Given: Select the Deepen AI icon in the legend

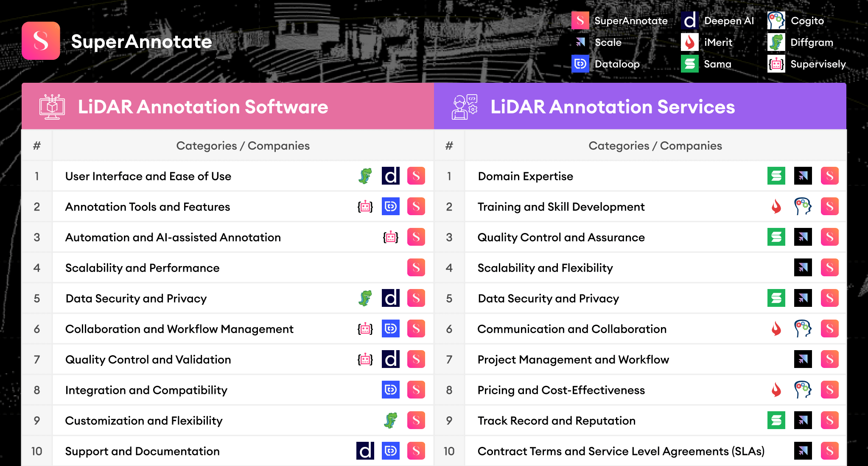Looking at the screenshot, I should click(689, 20).
